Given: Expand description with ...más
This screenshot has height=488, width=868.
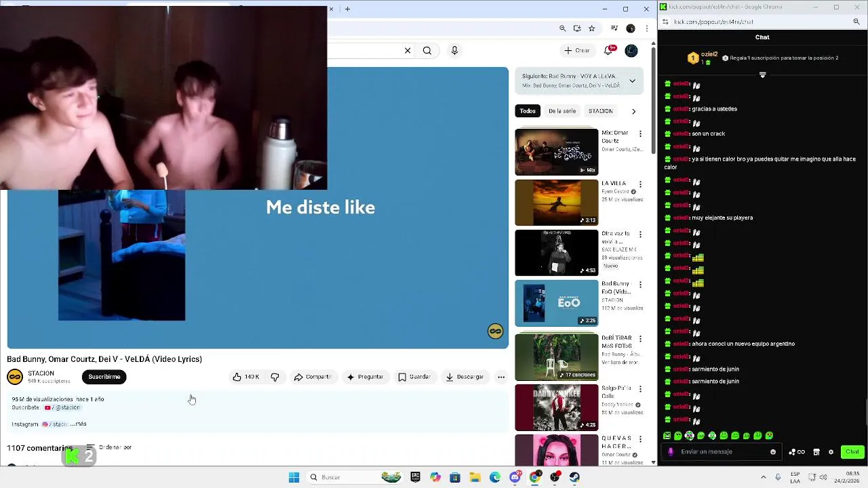Looking at the screenshot, I should point(79,424).
